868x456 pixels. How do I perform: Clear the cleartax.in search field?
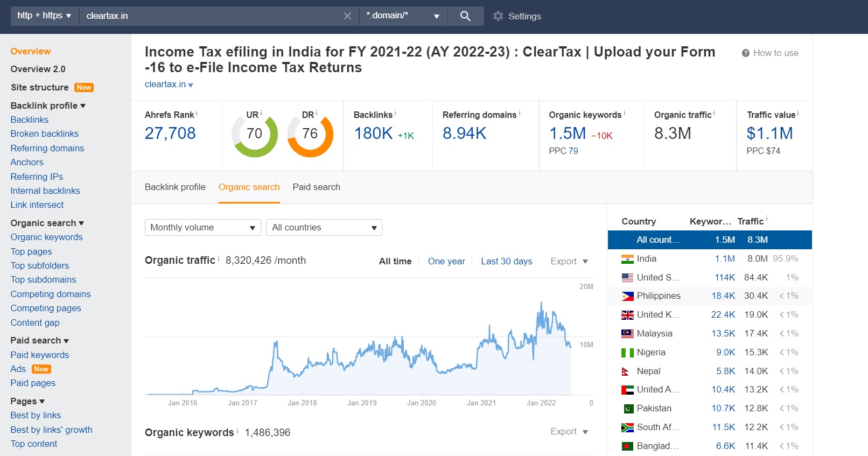point(347,16)
